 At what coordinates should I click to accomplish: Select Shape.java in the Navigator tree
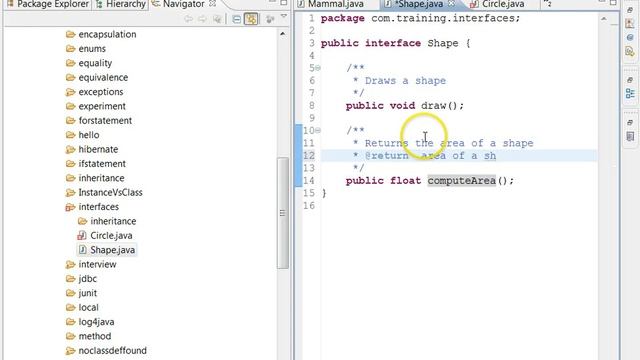click(x=112, y=250)
